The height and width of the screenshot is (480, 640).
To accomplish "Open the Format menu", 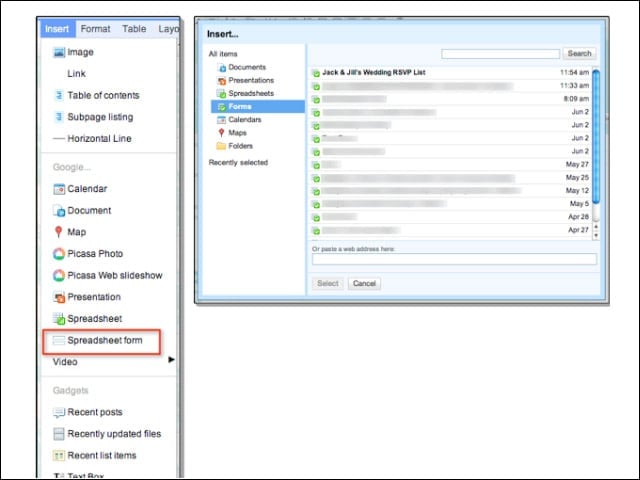I will pyautogui.click(x=95, y=29).
